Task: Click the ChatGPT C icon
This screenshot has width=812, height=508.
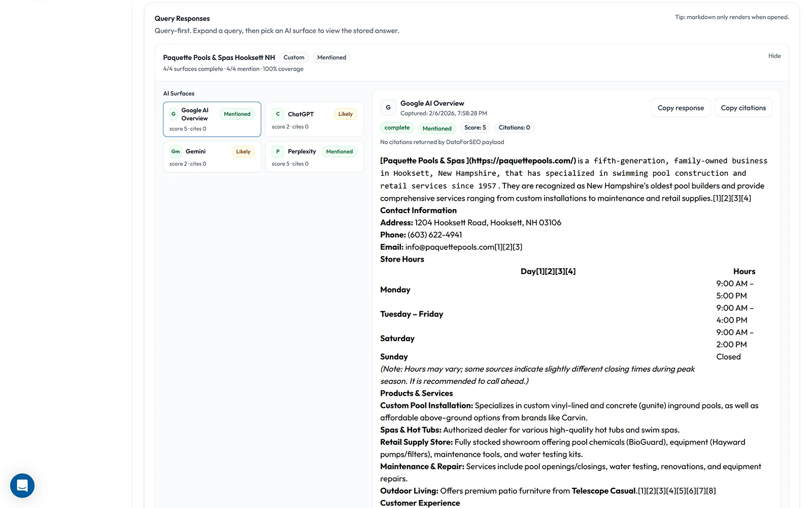Action: pos(278,114)
